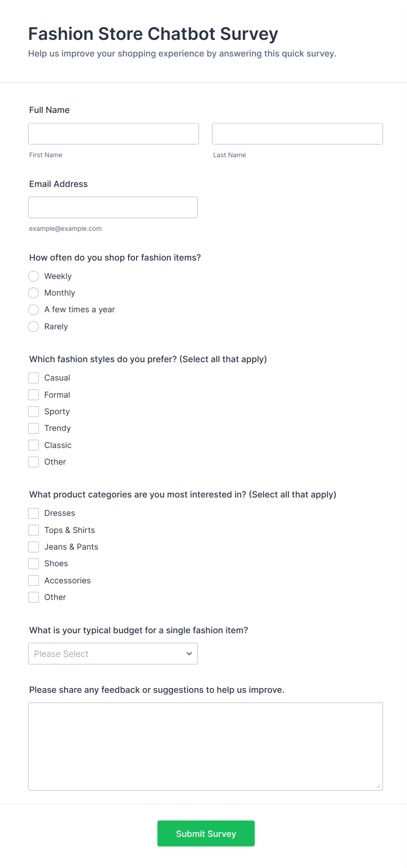Choose Monthly radio button
The width and height of the screenshot is (407, 868).
pyautogui.click(x=34, y=293)
